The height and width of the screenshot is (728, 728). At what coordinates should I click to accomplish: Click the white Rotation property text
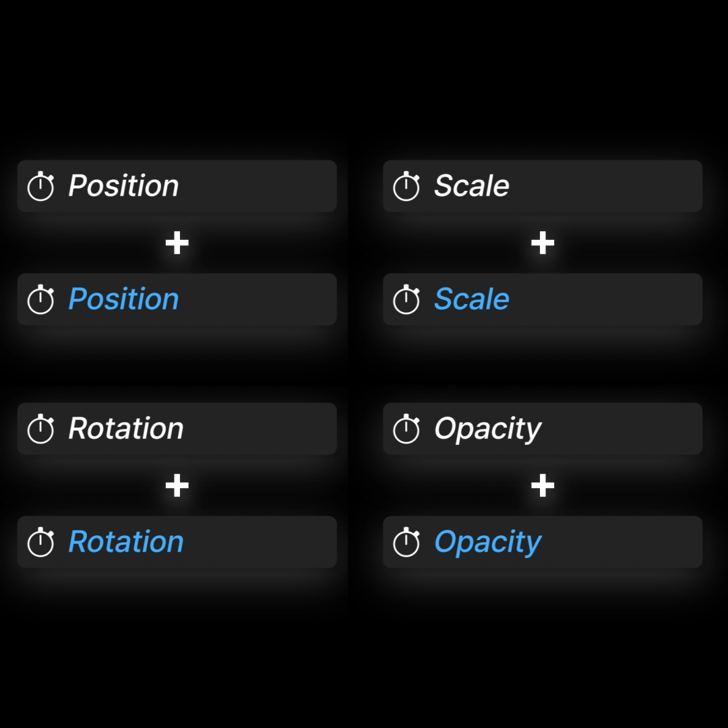(126, 429)
